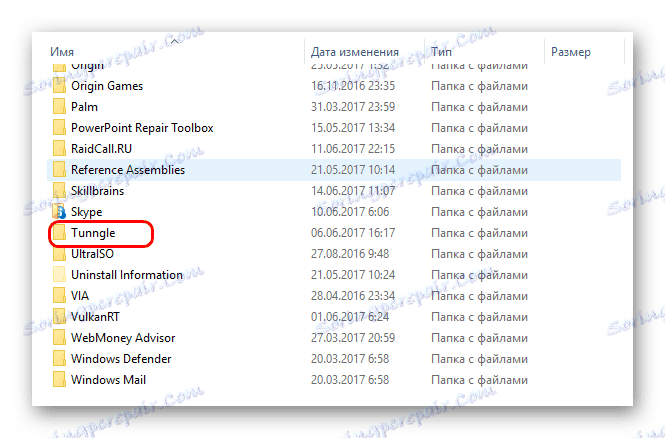Sort by Дата изменения column header
The height and width of the screenshot is (438, 665).
(355, 52)
